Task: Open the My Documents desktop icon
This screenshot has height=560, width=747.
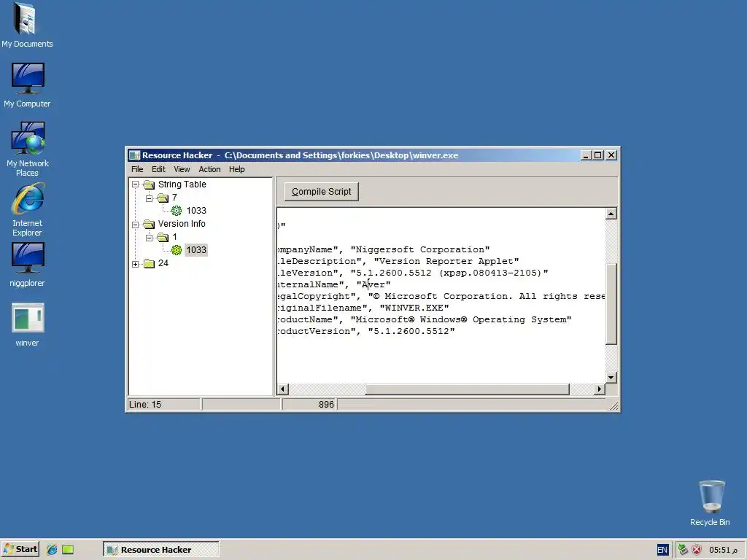Action: tap(27, 25)
